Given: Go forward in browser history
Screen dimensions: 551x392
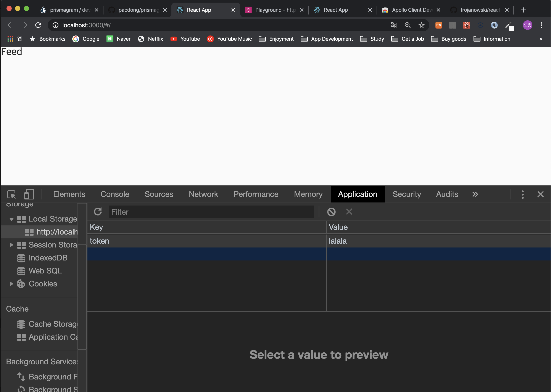Looking at the screenshot, I should pos(24,25).
